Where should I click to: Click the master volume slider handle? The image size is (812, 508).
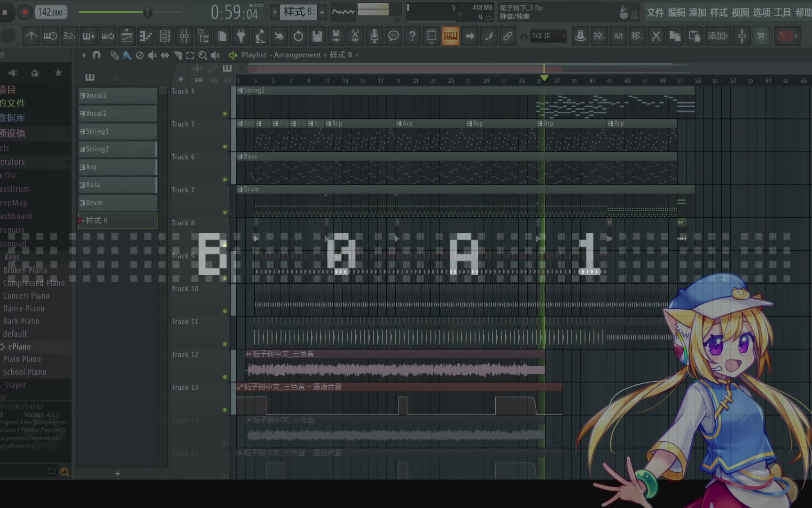(148, 12)
